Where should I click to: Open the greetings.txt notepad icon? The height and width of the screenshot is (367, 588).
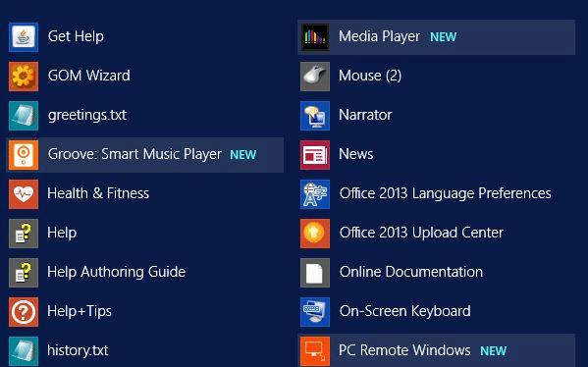point(24,116)
